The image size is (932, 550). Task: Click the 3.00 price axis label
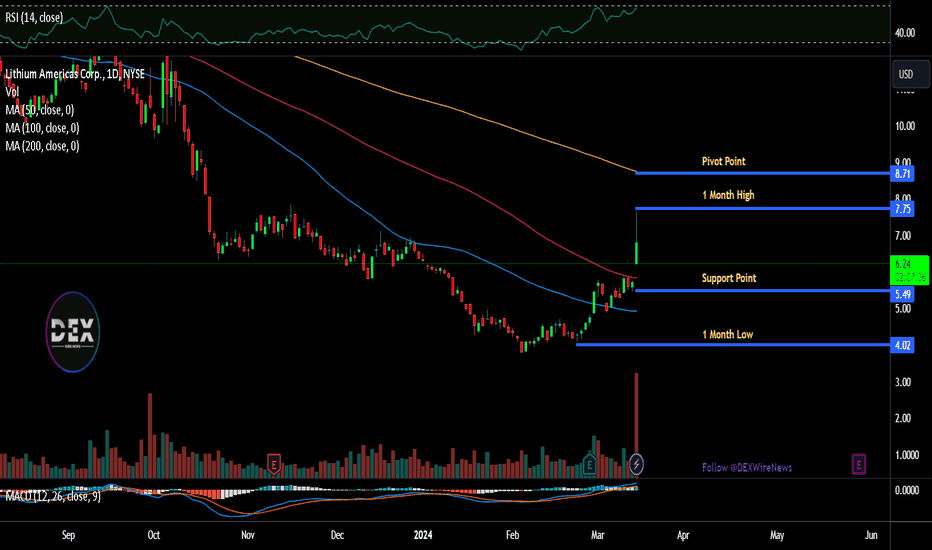903,382
